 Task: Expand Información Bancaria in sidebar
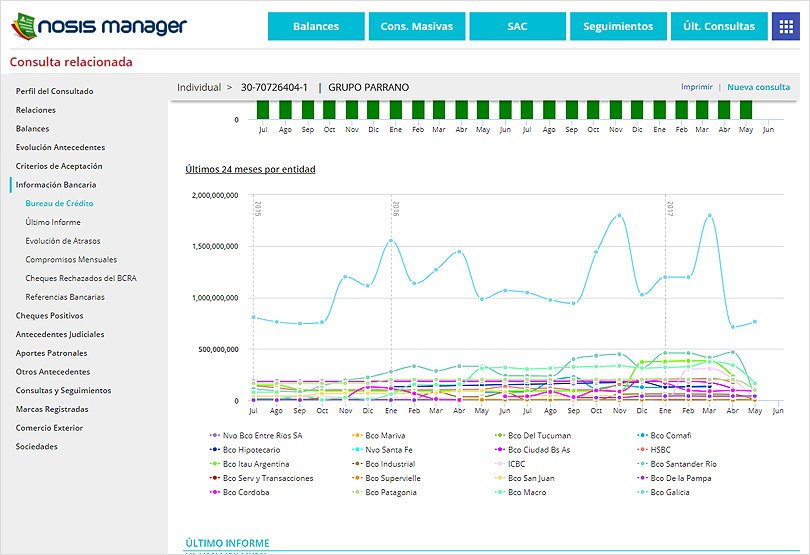click(x=56, y=185)
